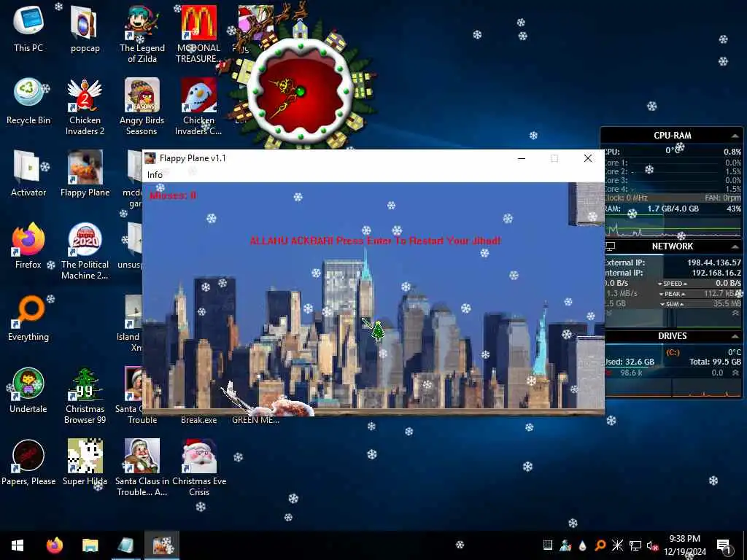
Task: Close the Flappy Plane v1.1 window
Action: pyautogui.click(x=588, y=158)
